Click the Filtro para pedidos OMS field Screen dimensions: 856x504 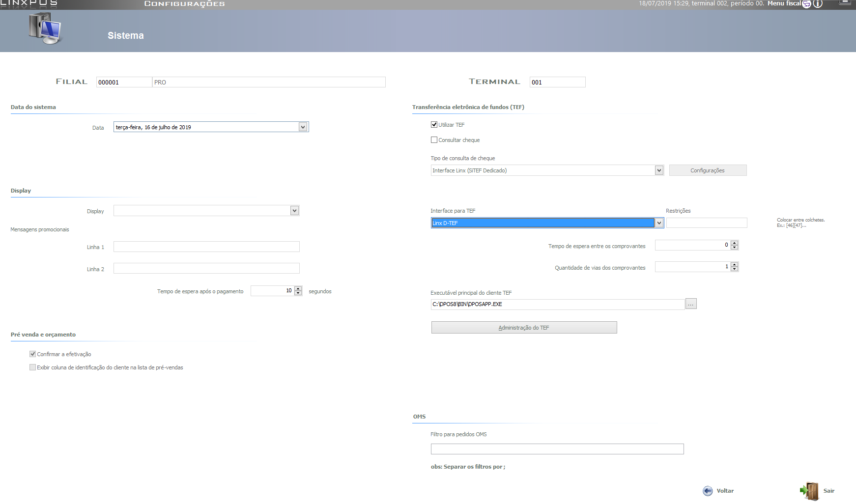coord(557,449)
